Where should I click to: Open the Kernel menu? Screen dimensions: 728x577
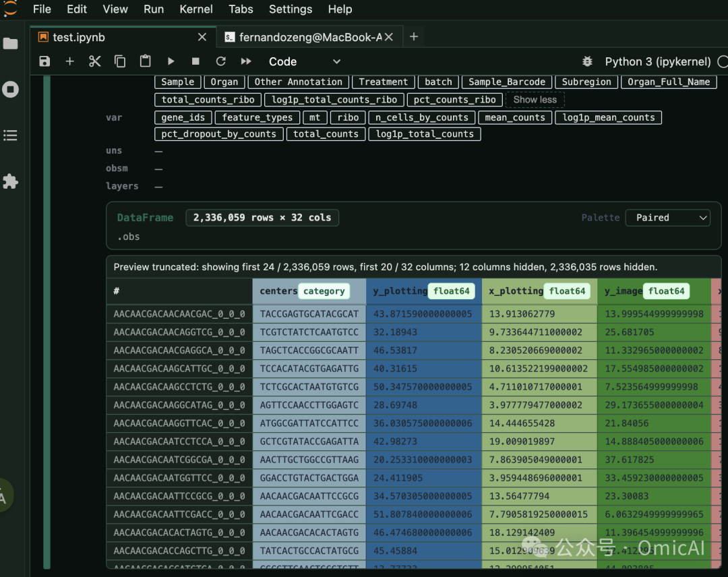pos(196,9)
